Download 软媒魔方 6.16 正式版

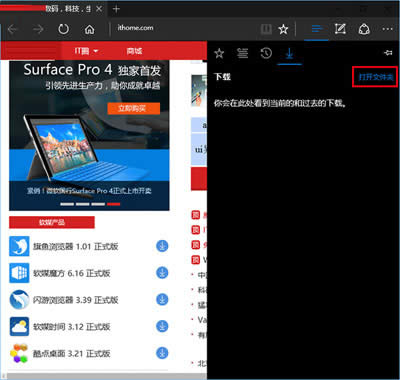pos(162,273)
